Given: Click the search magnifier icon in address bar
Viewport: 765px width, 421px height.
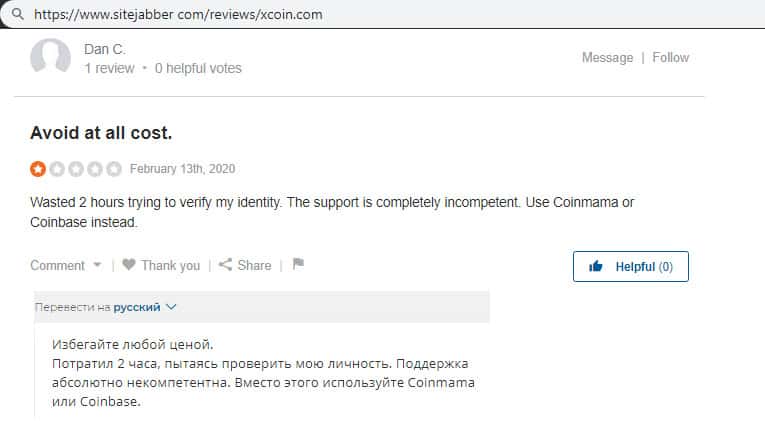Looking at the screenshot, I should click(17, 16).
